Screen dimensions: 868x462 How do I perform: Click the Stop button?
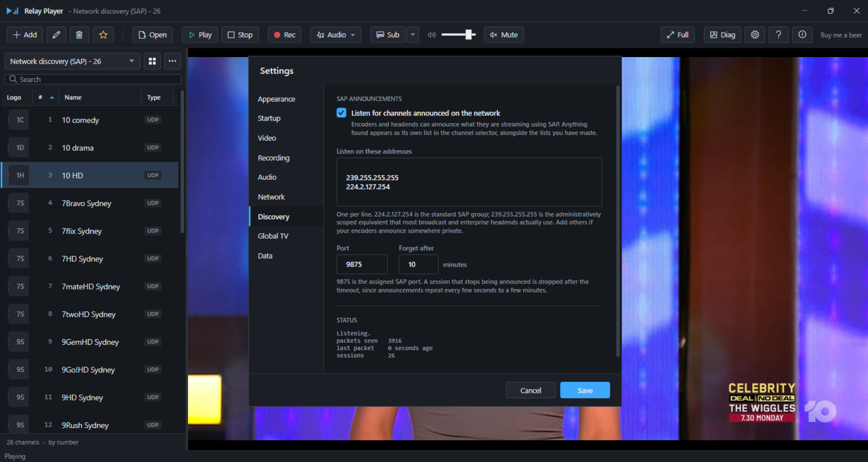click(x=240, y=35)
